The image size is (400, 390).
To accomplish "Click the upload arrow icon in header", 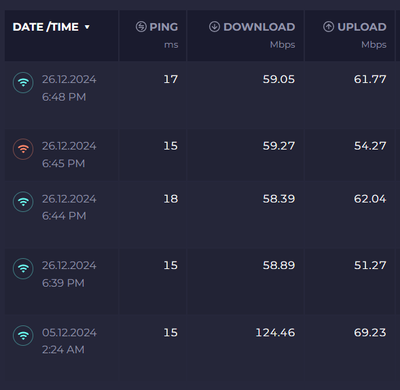I will pos(328,27).
